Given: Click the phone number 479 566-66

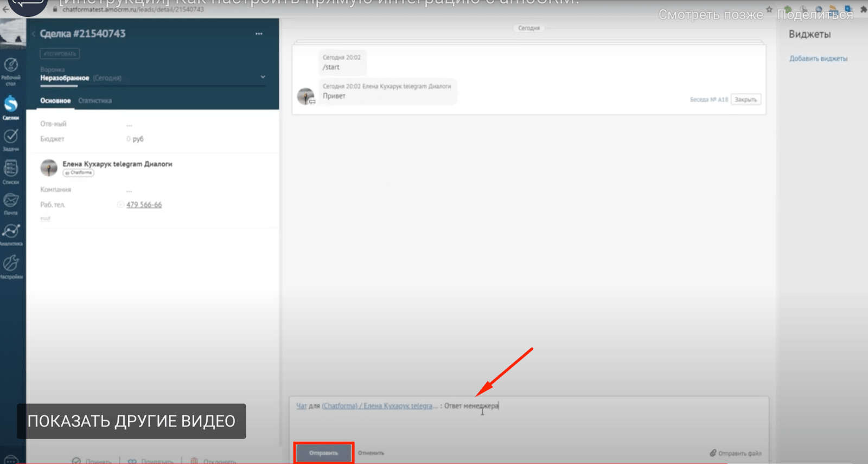Looking at the screenshot, I should (144, 205).
